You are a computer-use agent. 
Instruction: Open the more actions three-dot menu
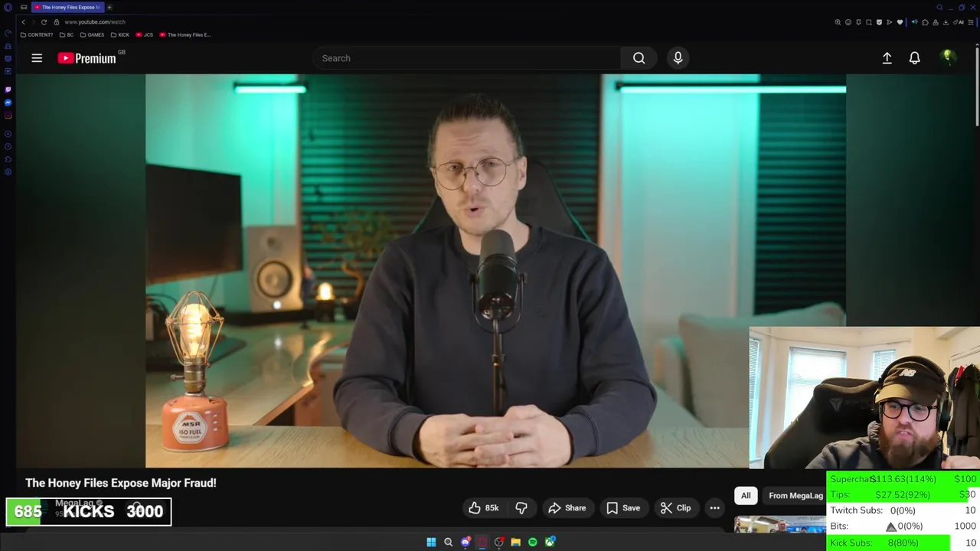(714, 508)
